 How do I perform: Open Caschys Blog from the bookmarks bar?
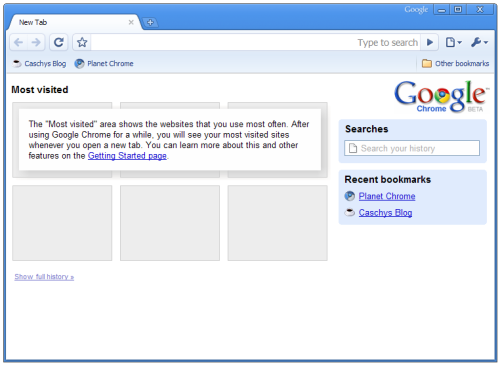tap(39, 63)
